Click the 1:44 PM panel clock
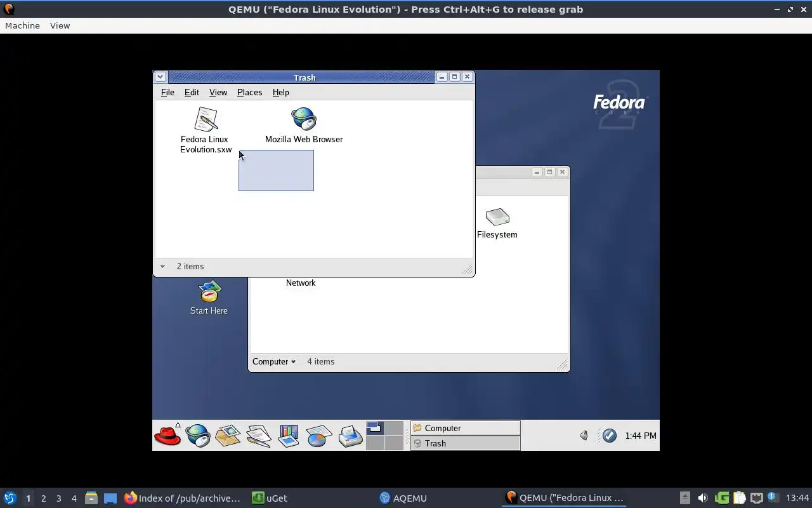Image resolution: width=812 pixels, height=508 pixels. (x=641, y=436)
